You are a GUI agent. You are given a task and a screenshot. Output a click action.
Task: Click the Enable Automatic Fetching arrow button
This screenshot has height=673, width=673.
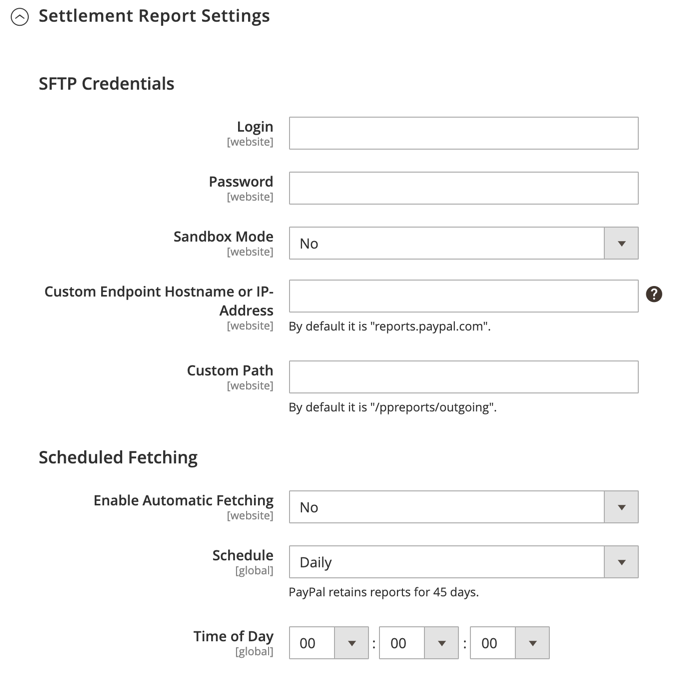621,507
